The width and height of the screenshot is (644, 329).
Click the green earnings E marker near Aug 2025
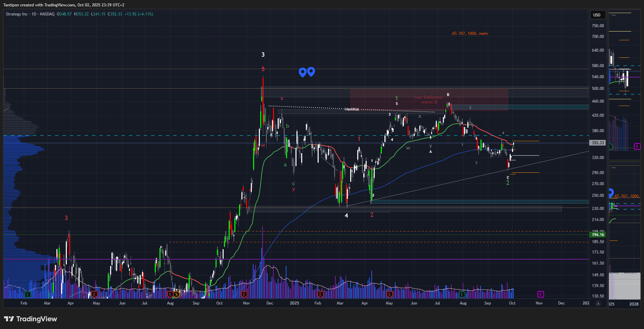coord(462,294)
